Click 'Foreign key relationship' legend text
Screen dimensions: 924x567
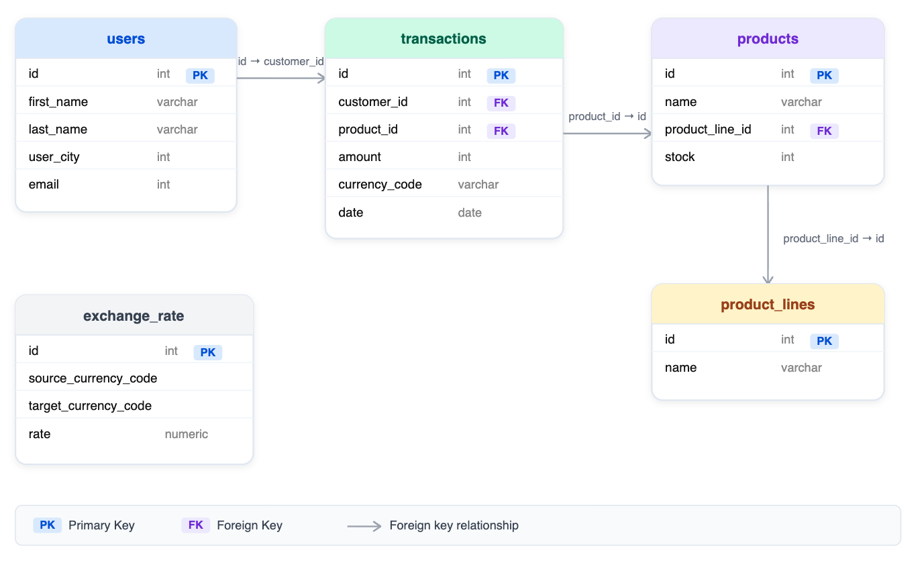454,525
